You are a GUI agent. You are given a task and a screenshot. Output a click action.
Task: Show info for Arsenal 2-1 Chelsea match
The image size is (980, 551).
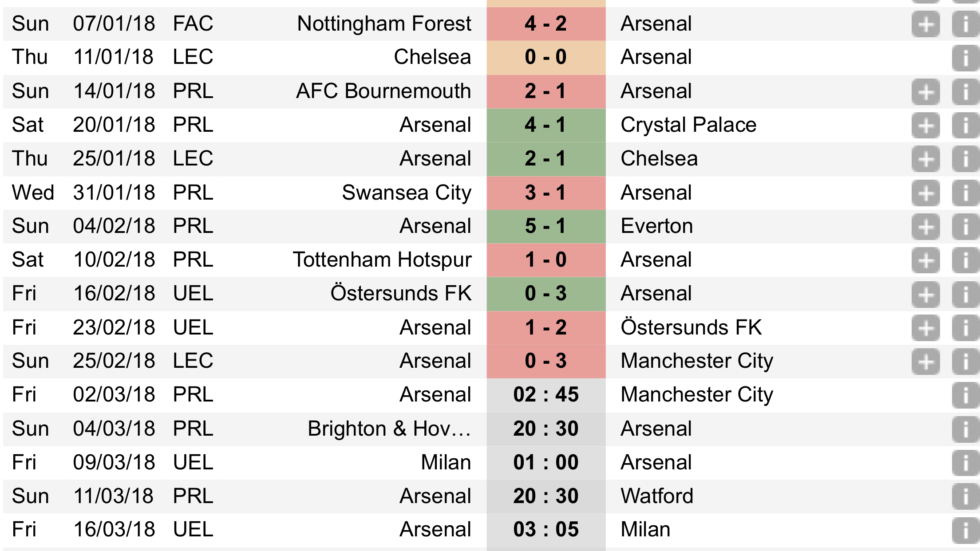tap(966, 159)
